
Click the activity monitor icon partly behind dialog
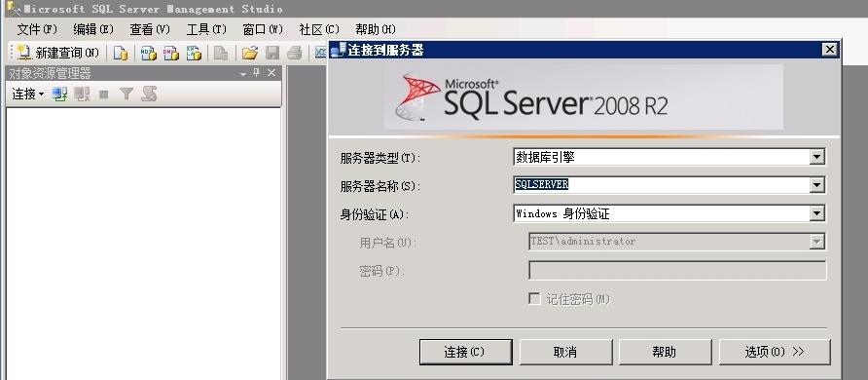pos(321,53)
